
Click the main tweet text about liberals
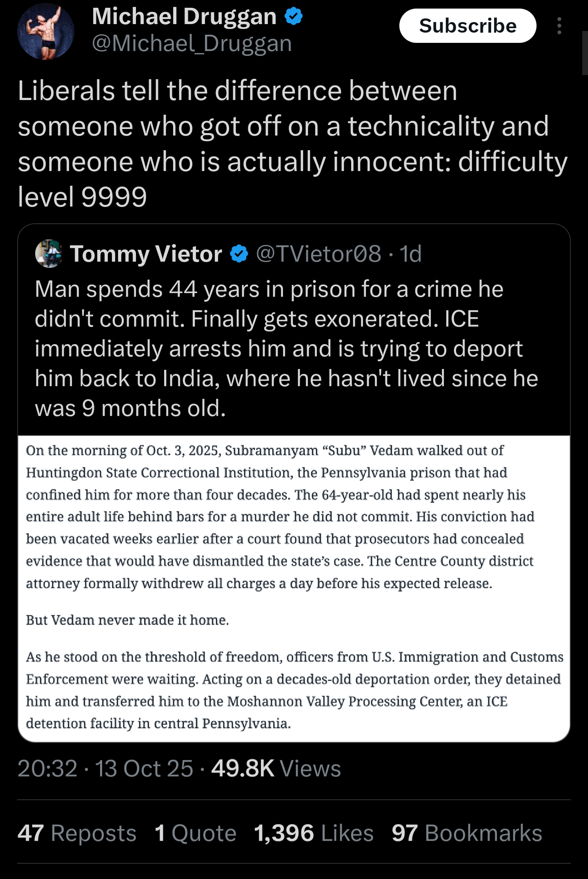[x=286, y=143]
